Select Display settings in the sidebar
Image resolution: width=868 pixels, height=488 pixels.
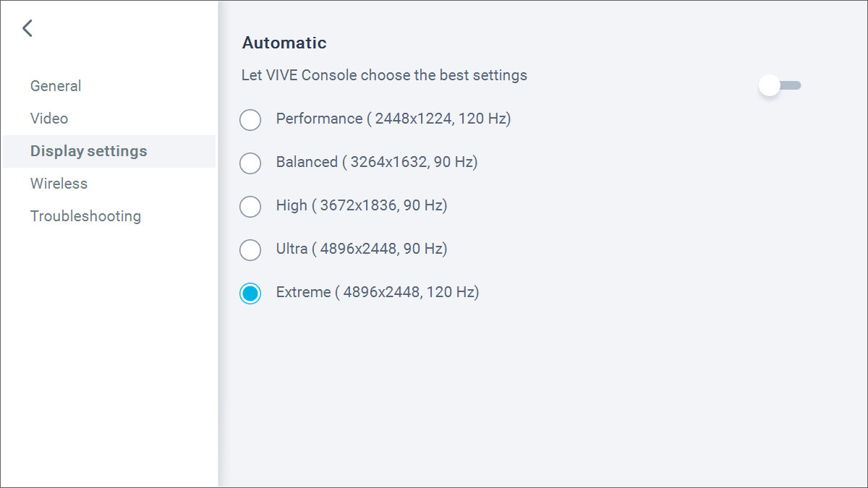point(88,150)
